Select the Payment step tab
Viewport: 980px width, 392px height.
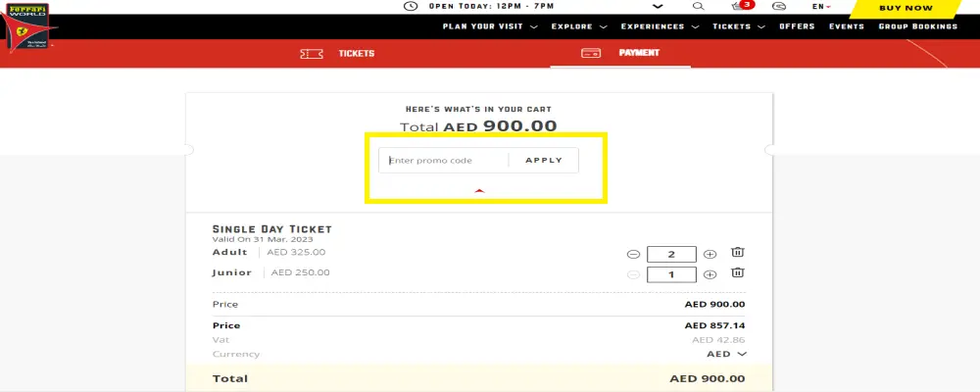[620, 53]
